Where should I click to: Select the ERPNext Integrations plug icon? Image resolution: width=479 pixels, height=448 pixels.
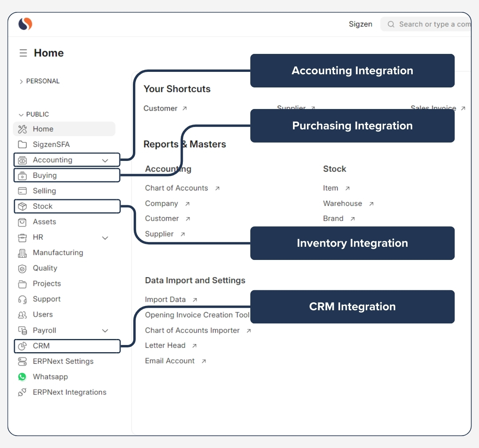pyautogui.click(x=22, y=392)
